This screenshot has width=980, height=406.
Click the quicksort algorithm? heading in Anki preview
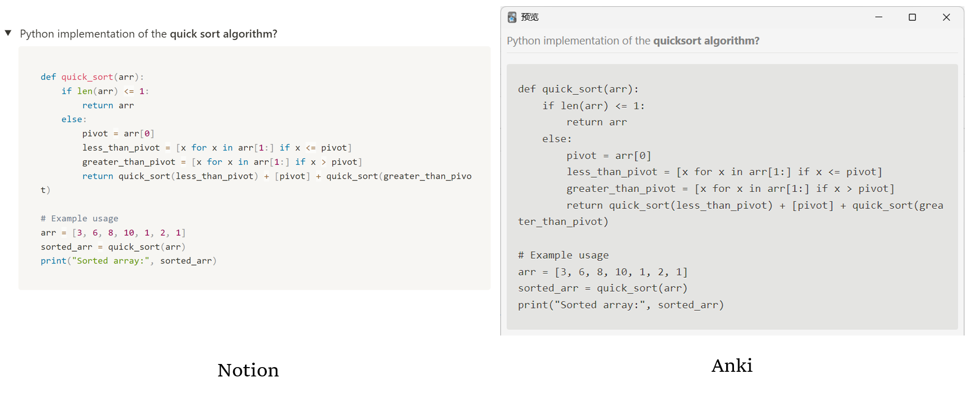coord(706,40)
